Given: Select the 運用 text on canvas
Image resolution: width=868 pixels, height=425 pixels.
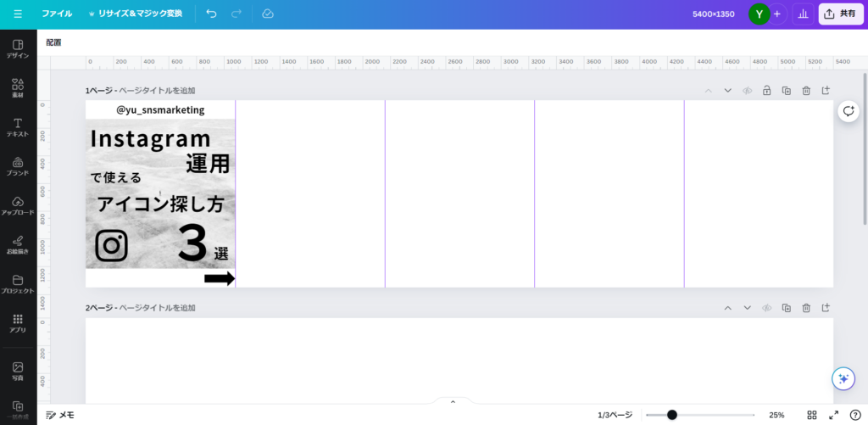Looking at the screenshot, I should point(208,164).
